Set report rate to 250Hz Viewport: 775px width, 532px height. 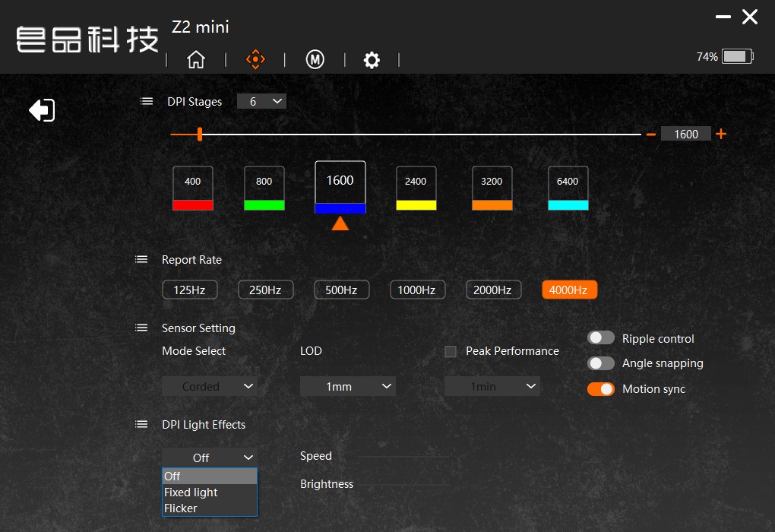pos(265,290)
